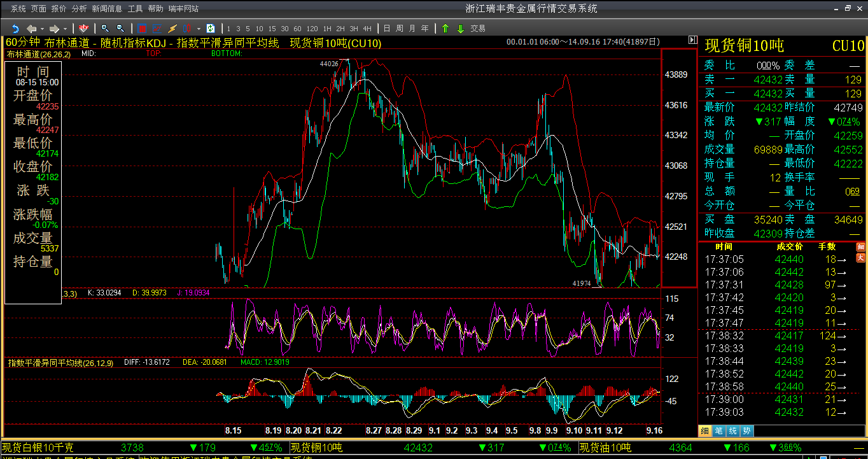Screen dimensions: 868x459
Task: Open the time-share line chart icon
Action: 157,29
